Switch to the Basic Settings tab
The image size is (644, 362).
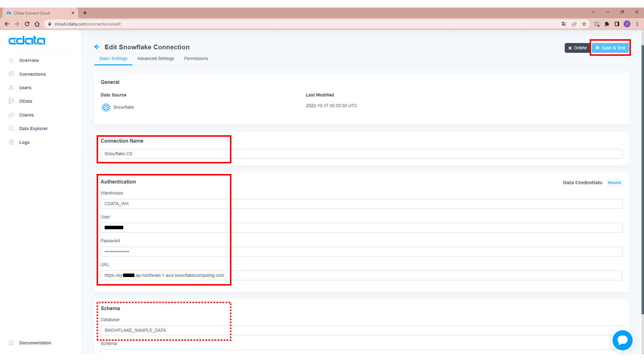pyautogui.click(x=113, y=58)
